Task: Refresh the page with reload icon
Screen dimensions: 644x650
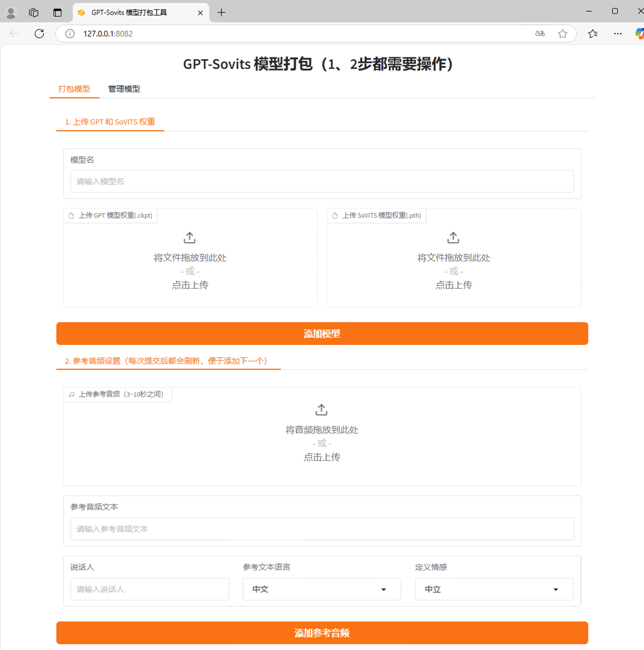Action: pos(40,34)
